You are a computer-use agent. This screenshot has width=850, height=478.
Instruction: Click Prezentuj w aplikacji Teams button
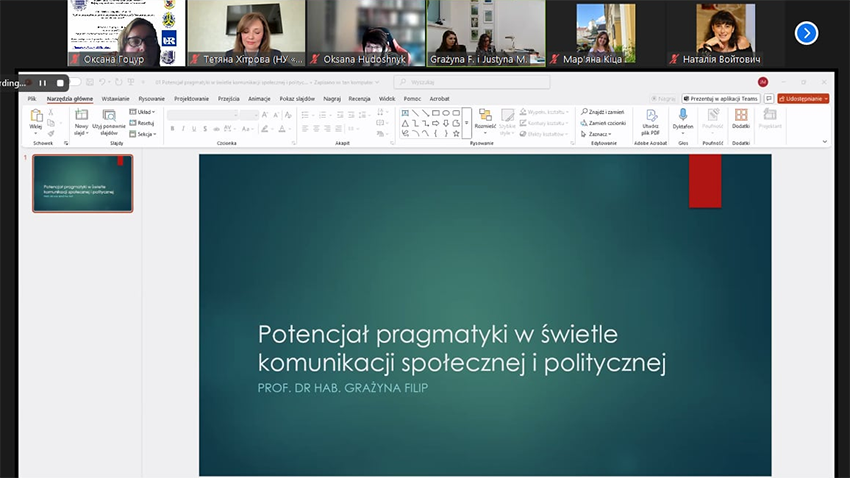click(721, 99)
